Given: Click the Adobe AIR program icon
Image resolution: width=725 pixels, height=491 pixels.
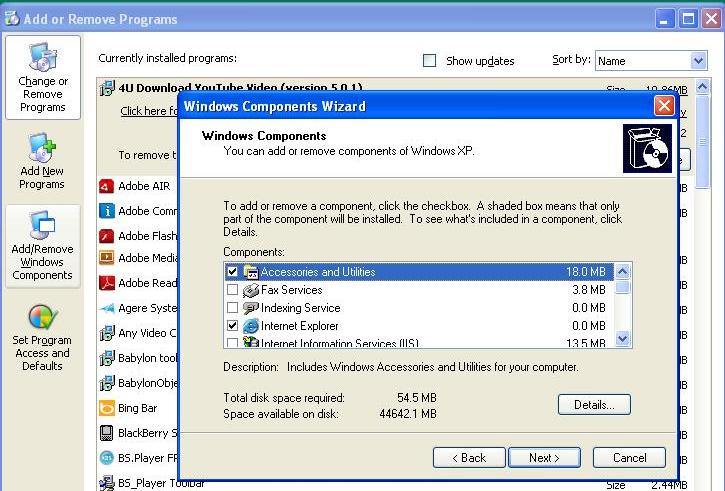Looking at the screenshot, I should pyautogui.click(x=107, y=186).
